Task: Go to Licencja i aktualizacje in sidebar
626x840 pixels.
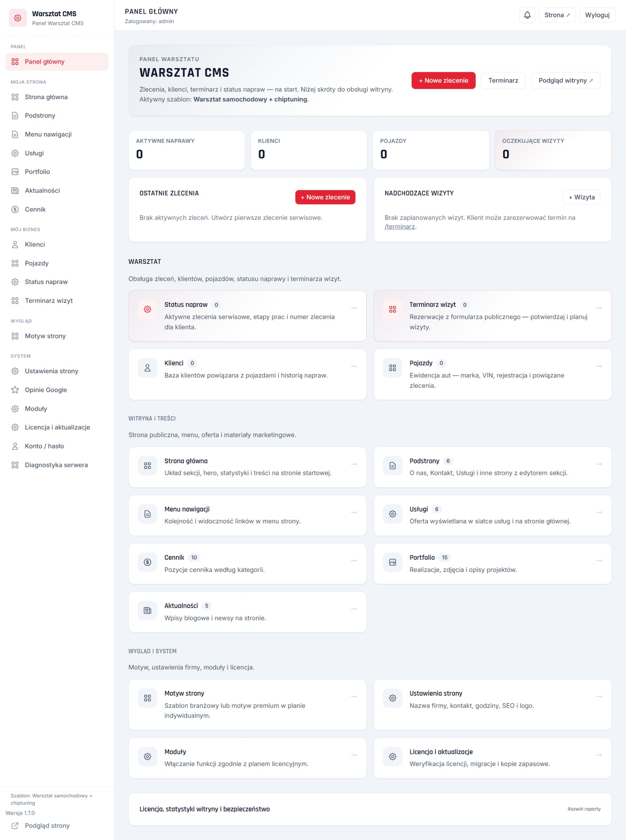Action: (57, 427)
